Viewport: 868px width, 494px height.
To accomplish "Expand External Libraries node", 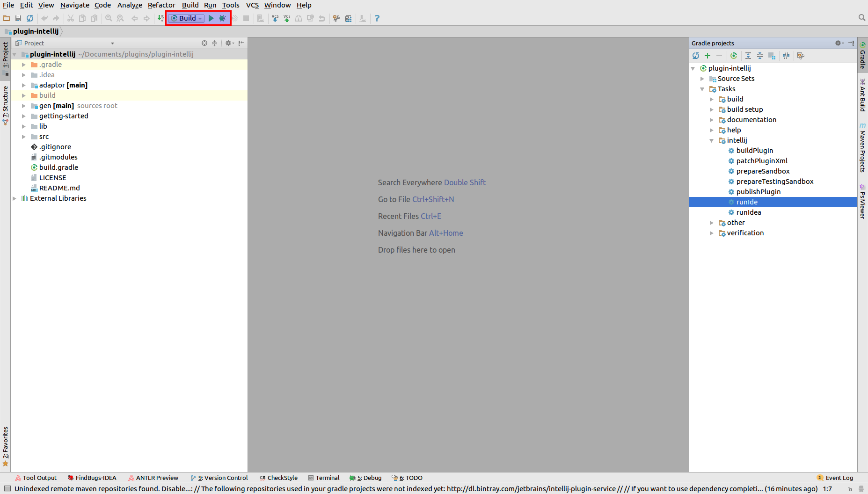I will [15, 198].
